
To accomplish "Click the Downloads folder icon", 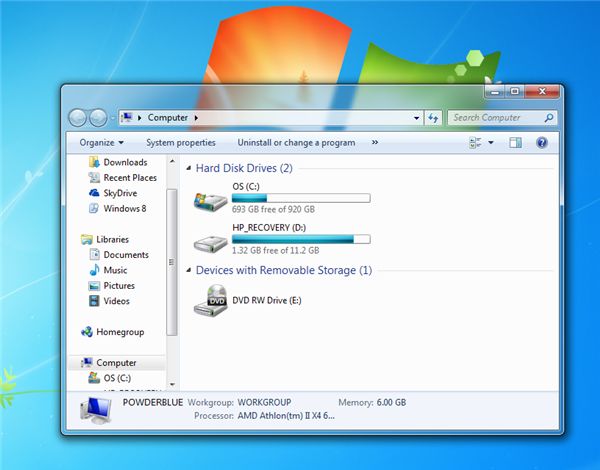I will pyautogui.click(x=94, y=162).
